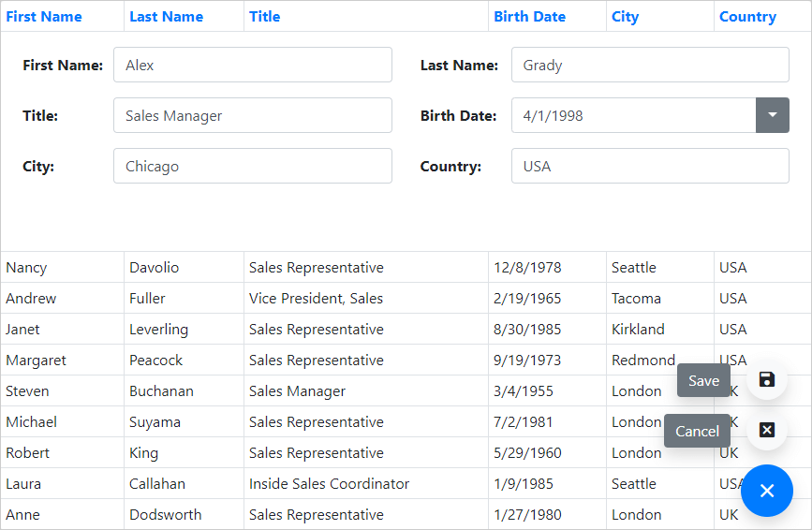812x530 pixels.
Task: Click the City input showing Chicago
Action: pos(252,166)
